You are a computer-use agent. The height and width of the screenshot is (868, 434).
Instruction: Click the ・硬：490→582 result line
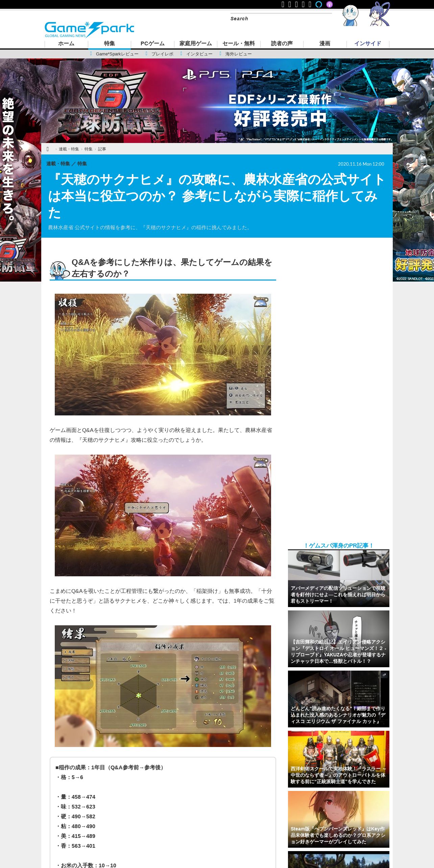76,816
